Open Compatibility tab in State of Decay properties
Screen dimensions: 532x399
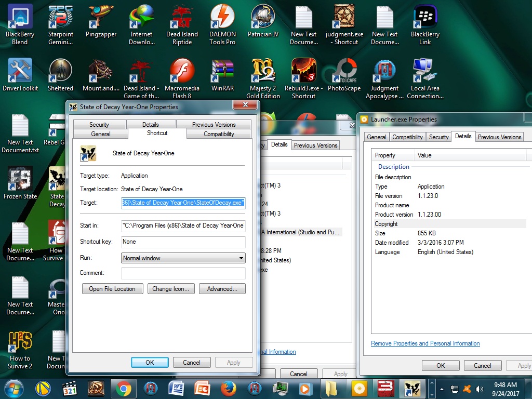pyautogui.click(x=219, y=134)
